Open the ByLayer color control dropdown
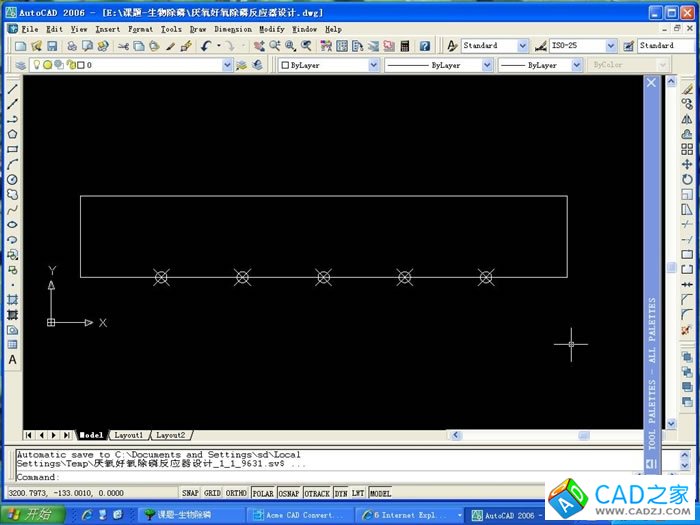Screen dimensions: 700x525 tap(374, 65)
